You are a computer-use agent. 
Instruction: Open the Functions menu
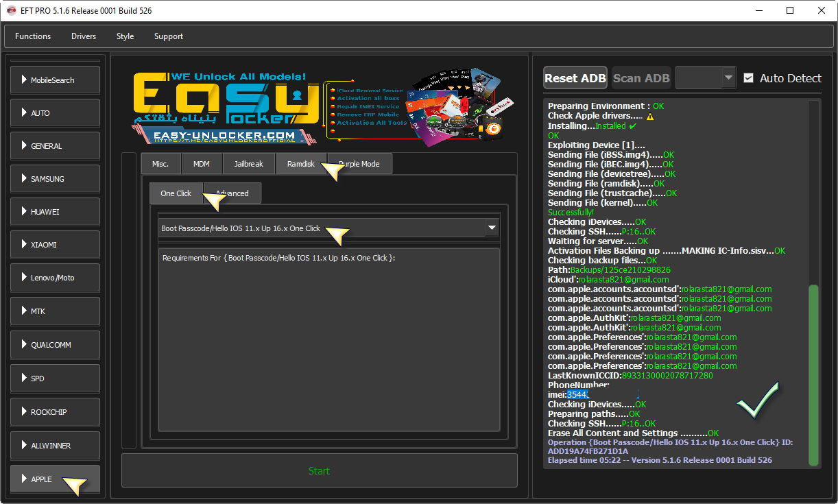click(33, 36)
